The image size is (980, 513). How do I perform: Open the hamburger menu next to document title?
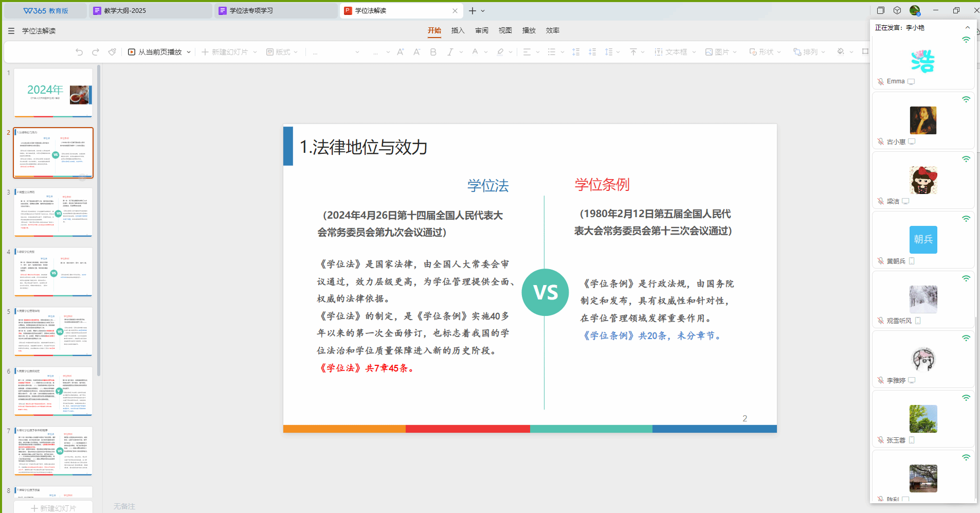tap(11, 31)
